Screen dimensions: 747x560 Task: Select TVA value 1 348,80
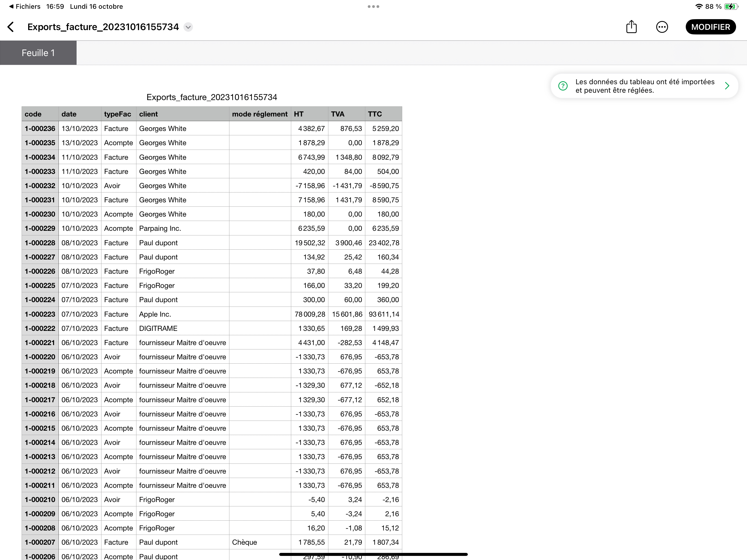347,157
